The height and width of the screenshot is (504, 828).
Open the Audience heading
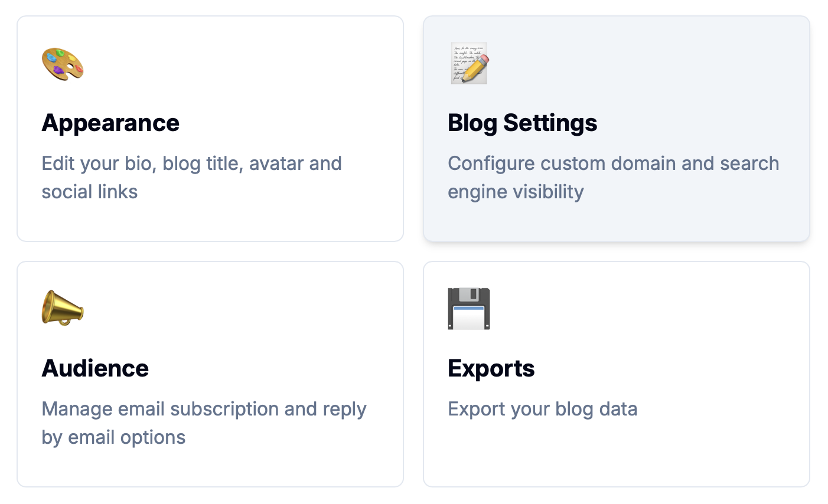point(95,368)
